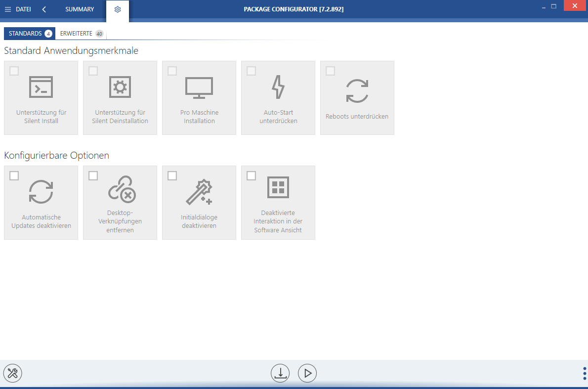Tick the Reboots unterdrücken checkbox
The width and height of the screenshot is (588, 389).
click(x=331, y=71)
